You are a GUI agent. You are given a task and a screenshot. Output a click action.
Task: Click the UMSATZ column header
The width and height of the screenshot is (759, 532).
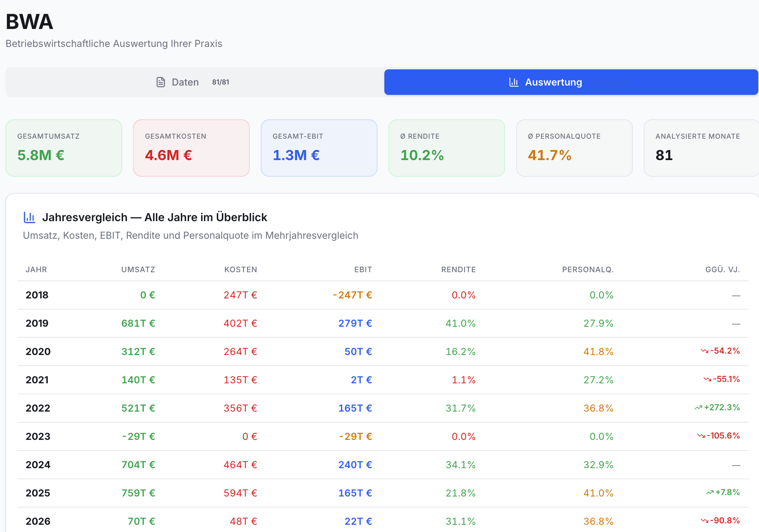pos(138,269)
